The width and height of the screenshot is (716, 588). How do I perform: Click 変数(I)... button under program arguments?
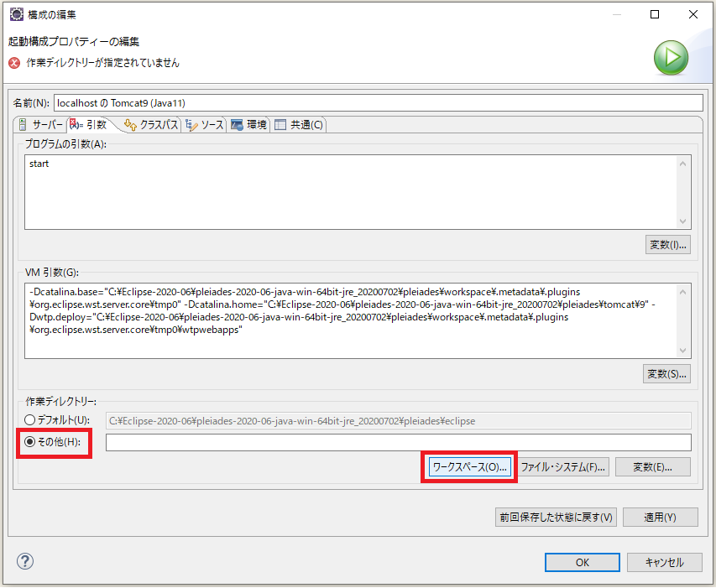(x=667, y=245)
